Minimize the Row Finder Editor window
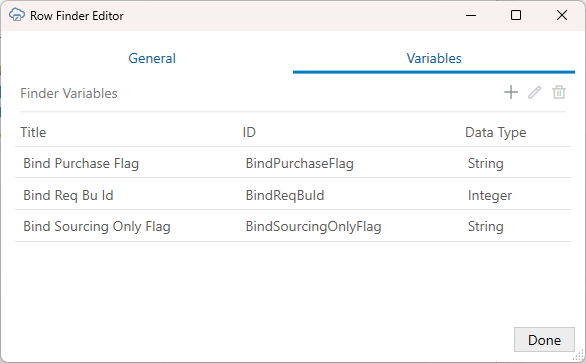This screenshot has width=586, height=363. (x=471, y=15)
